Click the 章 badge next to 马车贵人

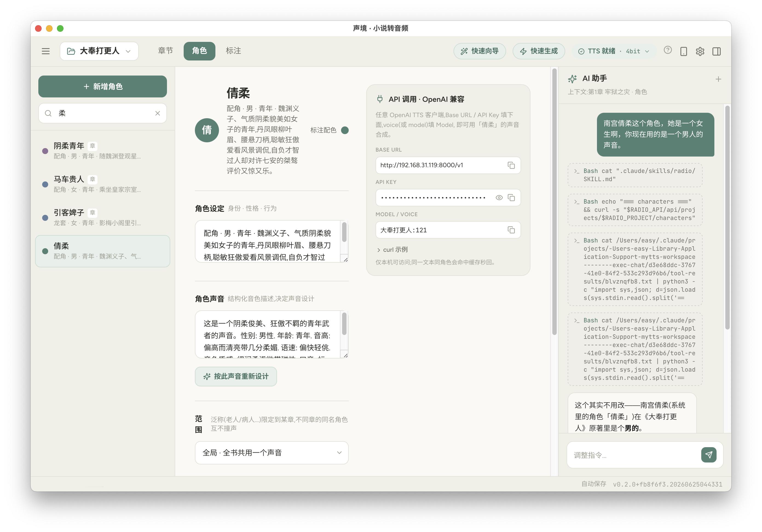click(92, 179)
